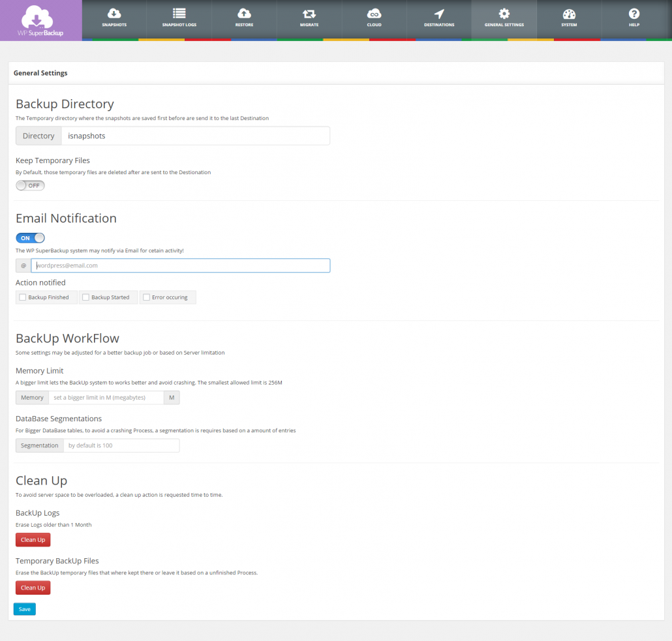
Task: Enable Keep Temporary Files
Action: (x=30, y=185)
